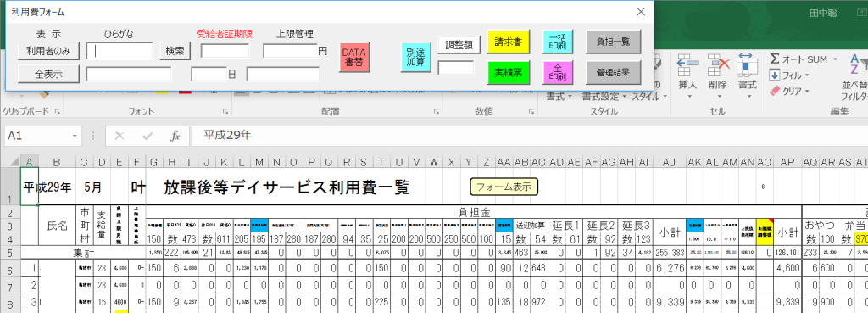The image size is (868, 313).
Task: Click the Clear (クリア) eraser icon
Action: tap(775, 90)
